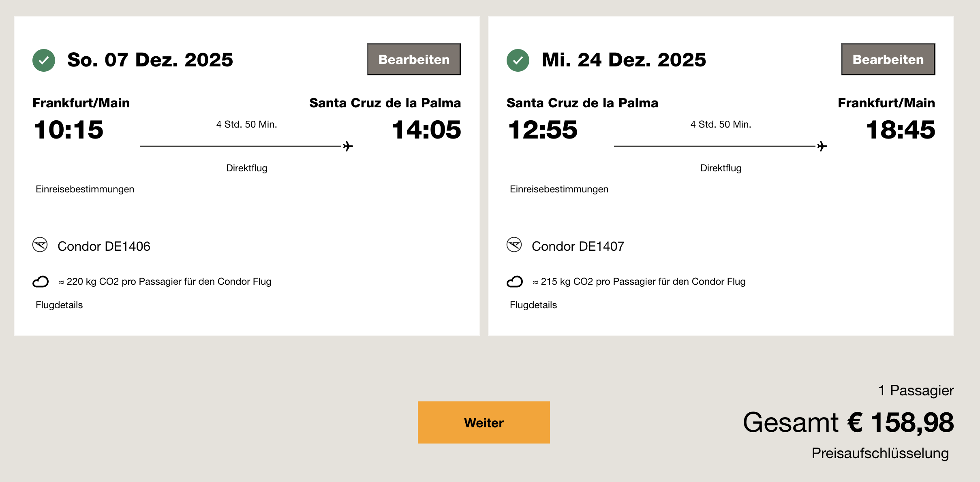Click the CO2 cloud icon for 215 kg
The height and width of the screenshot is (482, 980).
[x=515, y=282]
